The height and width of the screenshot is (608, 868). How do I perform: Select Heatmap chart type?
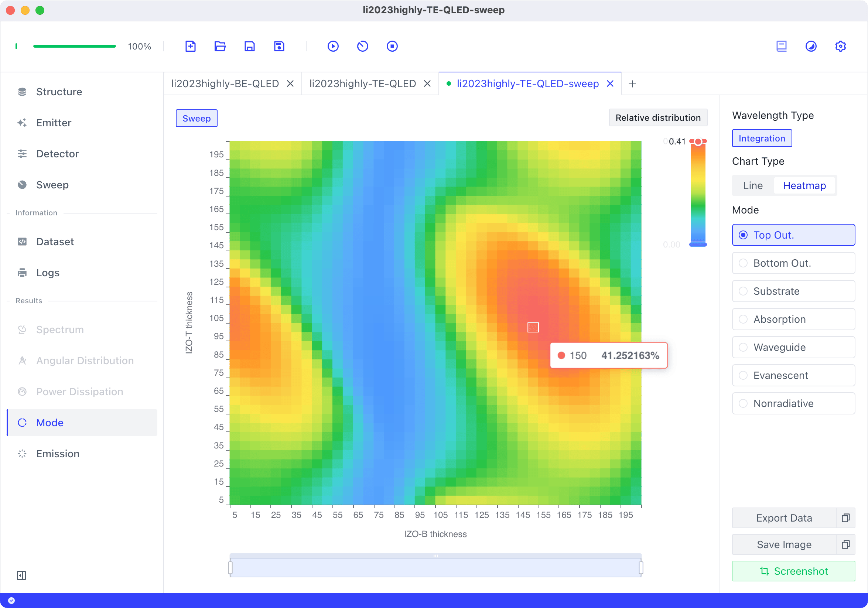[804, 185]
